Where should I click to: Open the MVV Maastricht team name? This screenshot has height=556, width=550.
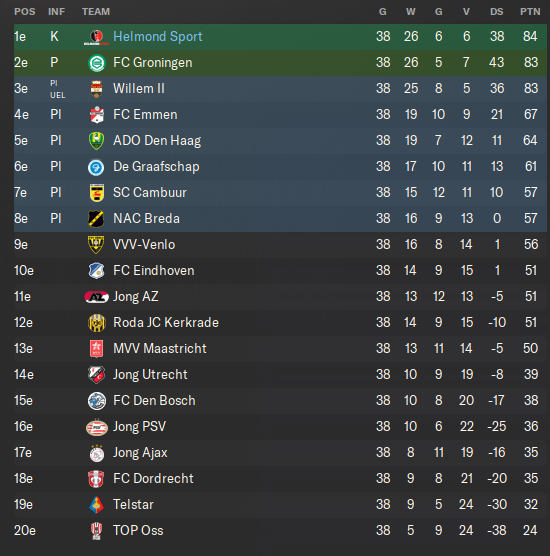pos(160,349)
